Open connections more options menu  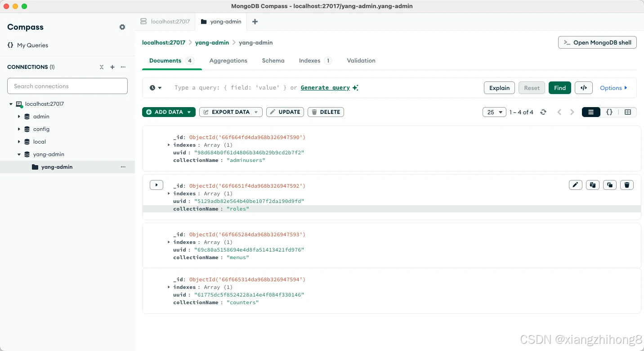(123, 67)
